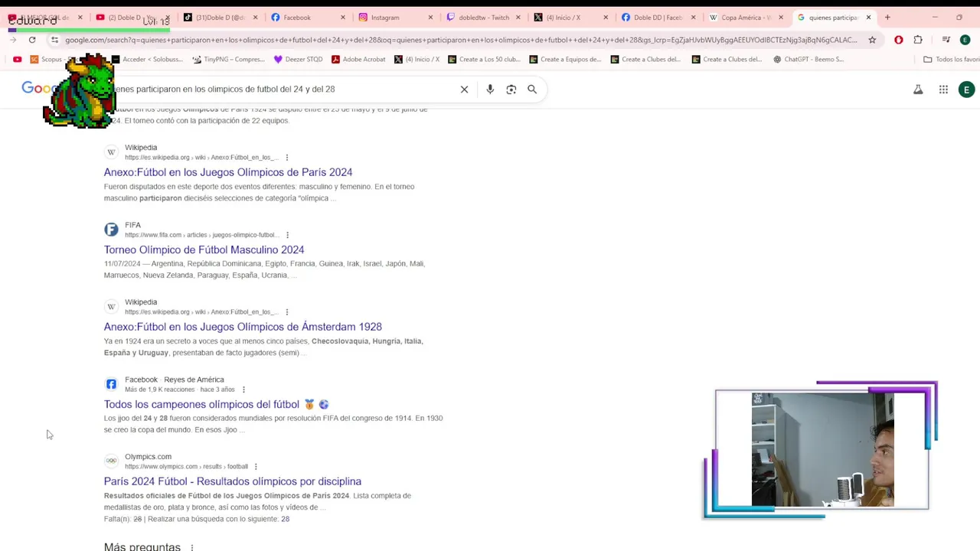The image size is (980, 551).
Task: Open more options for the Facebook result
Action: point(243,390)
